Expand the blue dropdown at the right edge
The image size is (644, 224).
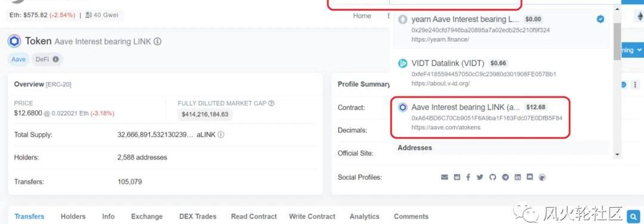634,50
